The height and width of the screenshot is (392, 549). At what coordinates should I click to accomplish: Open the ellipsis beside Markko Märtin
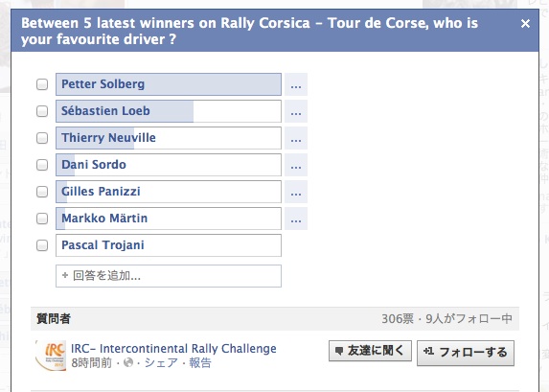tap(296, 219)
